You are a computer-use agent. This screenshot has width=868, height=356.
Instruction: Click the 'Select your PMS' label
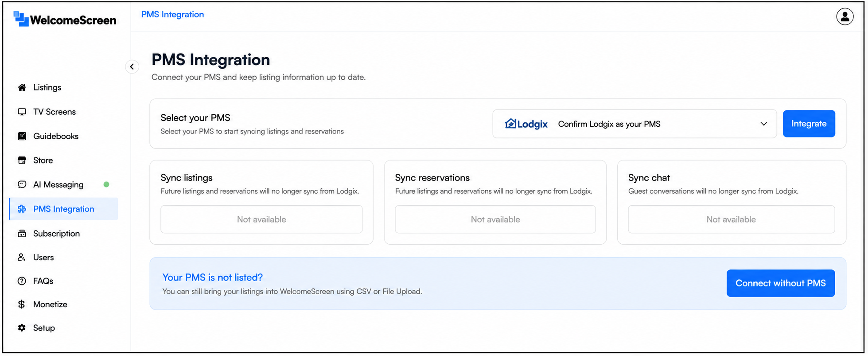pos(195,117)
